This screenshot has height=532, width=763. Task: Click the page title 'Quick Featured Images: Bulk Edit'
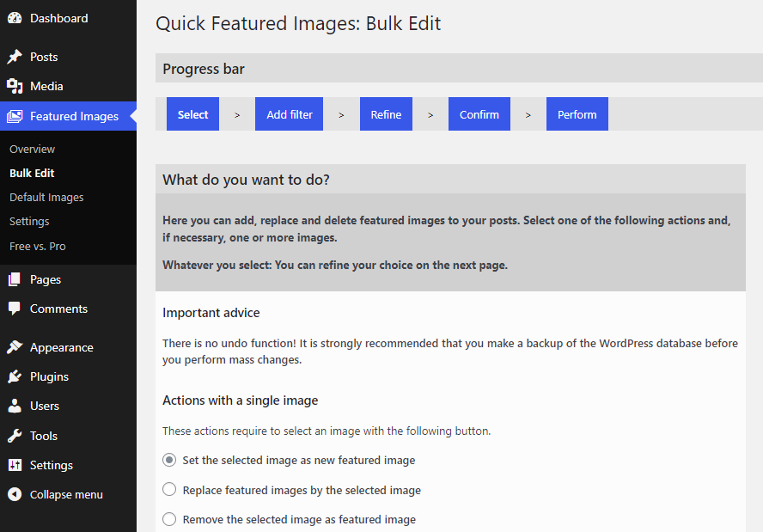(298, 23)
